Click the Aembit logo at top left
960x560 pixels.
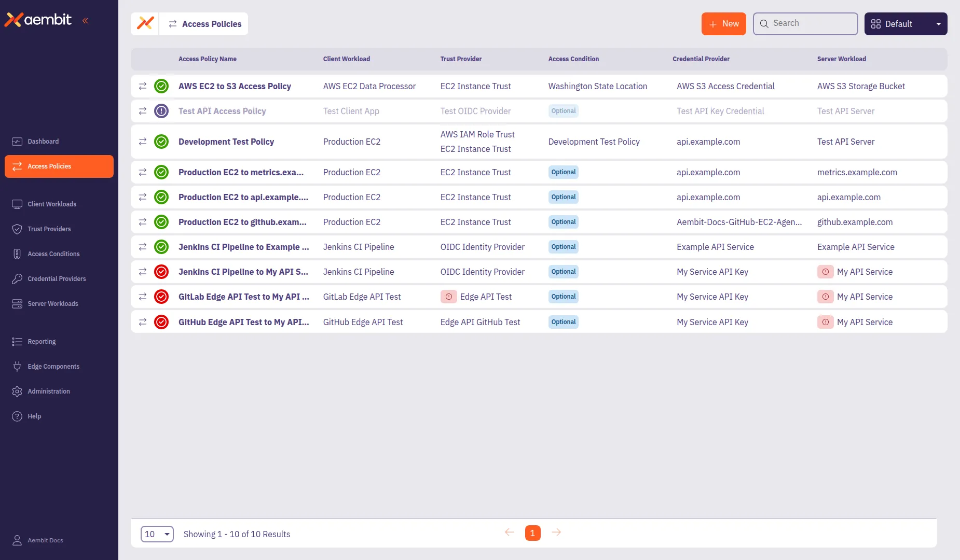[38, 20]
